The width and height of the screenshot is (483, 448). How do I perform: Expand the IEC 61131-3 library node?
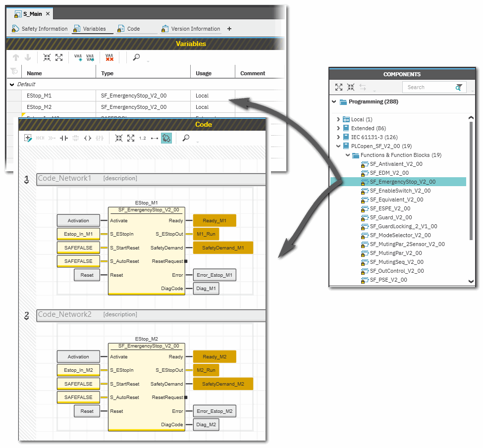point(338,137)
